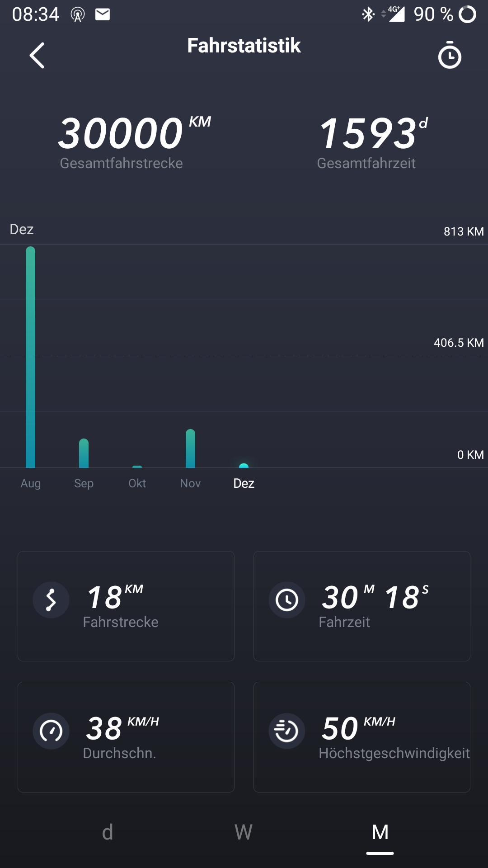Tap the 30000 KM Gesamtfahrstrecke value
This screenshot has height=868, width=488.
(x=121, y=133)
